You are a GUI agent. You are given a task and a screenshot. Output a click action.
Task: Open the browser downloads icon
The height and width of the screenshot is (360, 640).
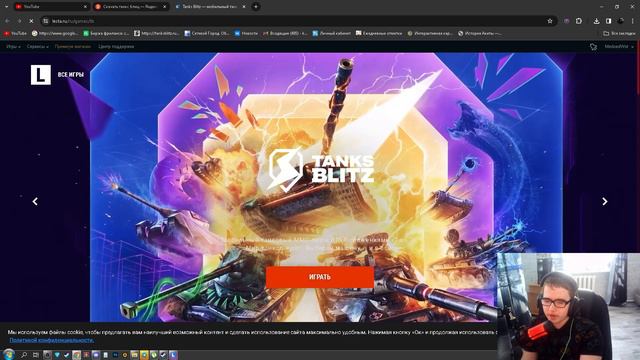pos(596,21)
